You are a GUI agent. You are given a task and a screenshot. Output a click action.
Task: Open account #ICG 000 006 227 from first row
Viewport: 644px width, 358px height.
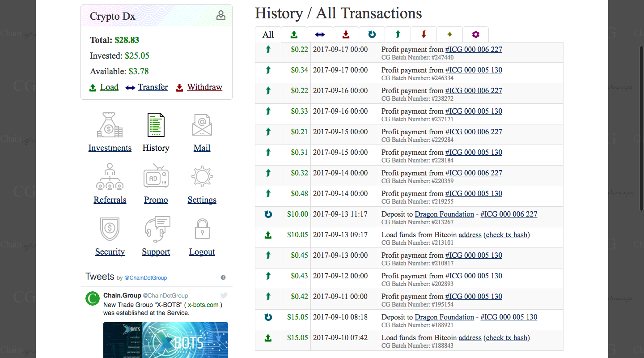click(x=474, y=49)
